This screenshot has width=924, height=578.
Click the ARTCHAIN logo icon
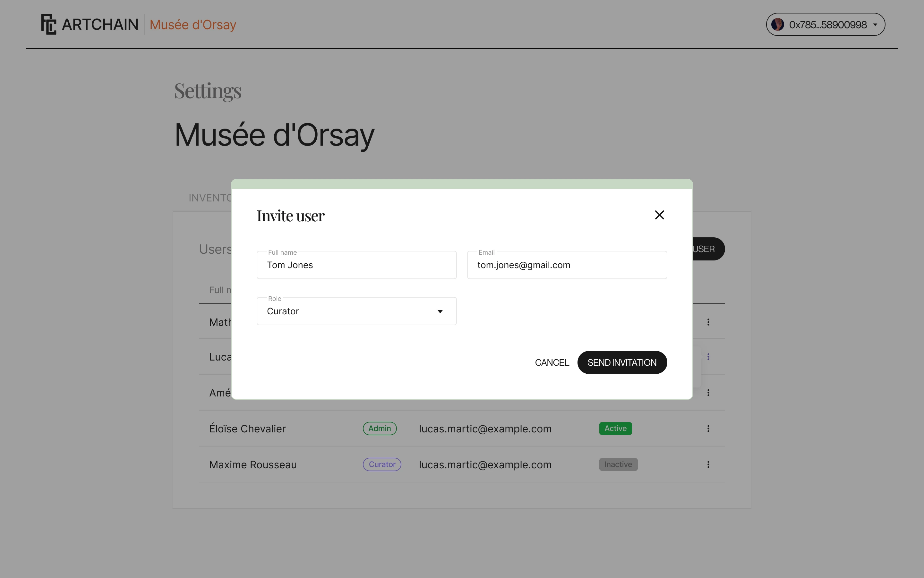48,24
